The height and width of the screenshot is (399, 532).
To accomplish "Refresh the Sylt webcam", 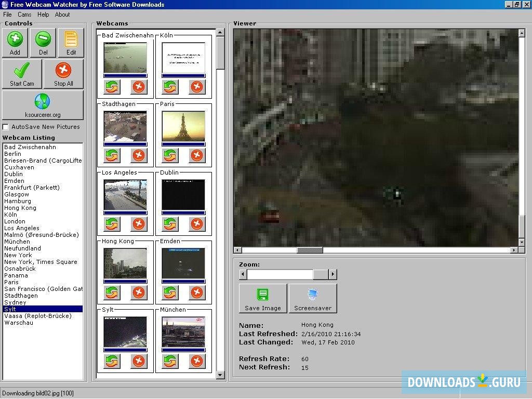I will [x=112, y=361].
